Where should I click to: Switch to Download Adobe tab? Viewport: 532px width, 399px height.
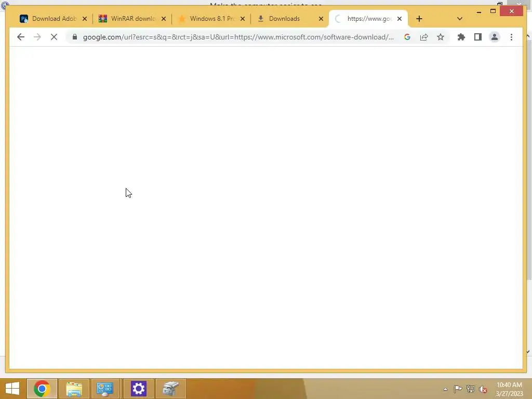[54, 19]
